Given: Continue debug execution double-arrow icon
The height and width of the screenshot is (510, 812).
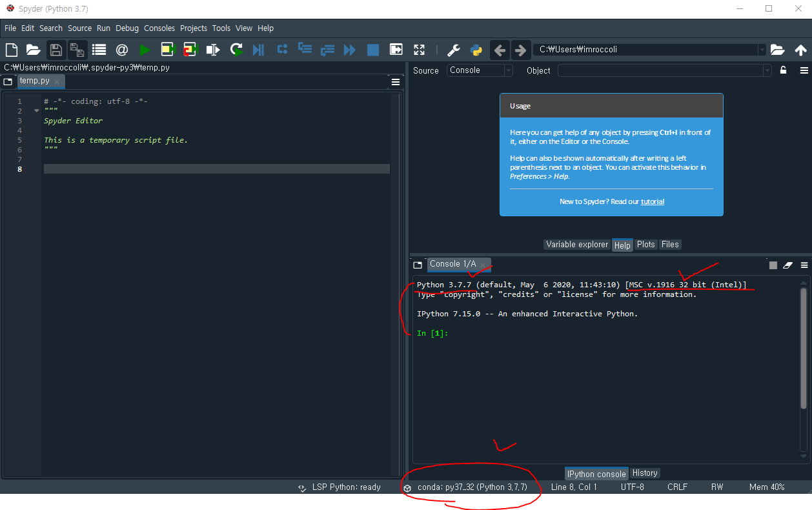Looking at the screenshot, I should pos(350,50).
